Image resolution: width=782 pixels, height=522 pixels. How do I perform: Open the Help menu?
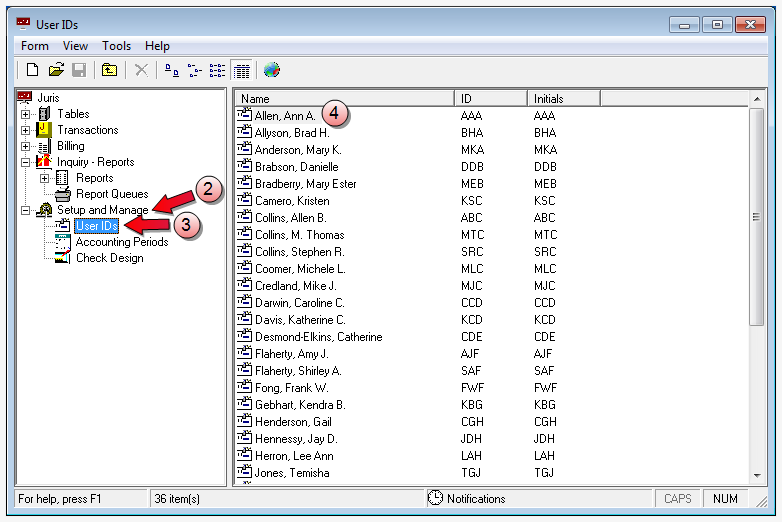click(x=157, y=46)
